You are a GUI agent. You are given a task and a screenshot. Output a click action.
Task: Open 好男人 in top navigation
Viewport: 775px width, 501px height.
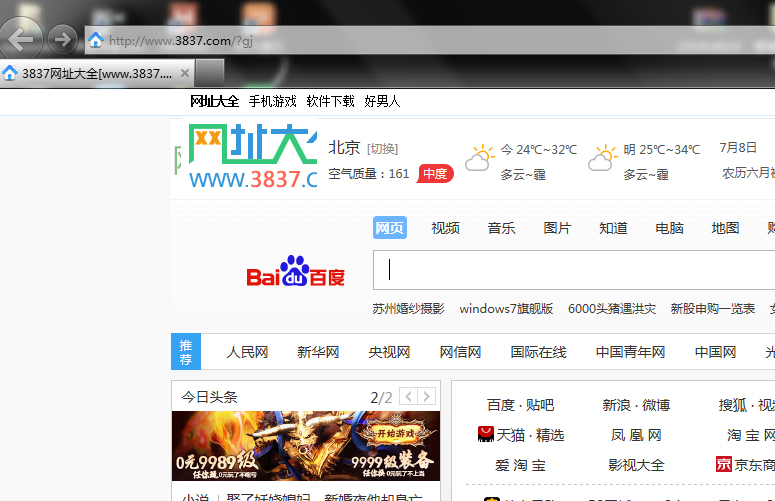[382, 101]
